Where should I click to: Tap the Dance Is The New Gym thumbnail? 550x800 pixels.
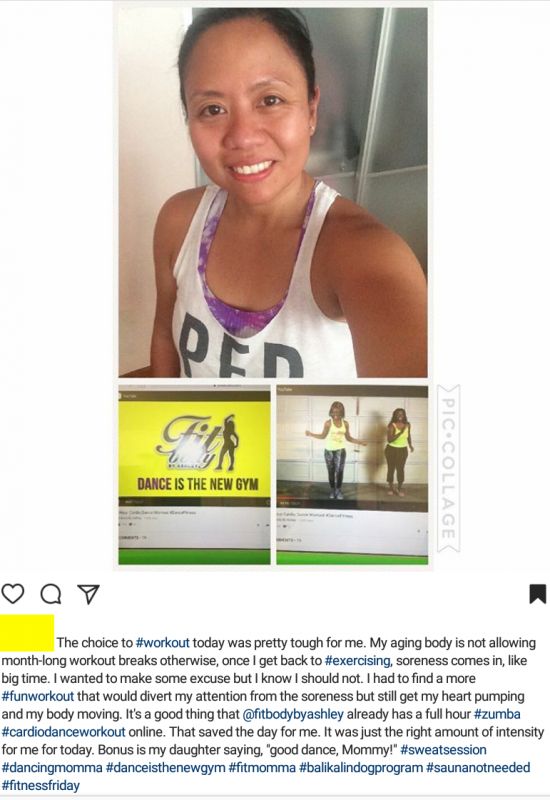[194, 474]
